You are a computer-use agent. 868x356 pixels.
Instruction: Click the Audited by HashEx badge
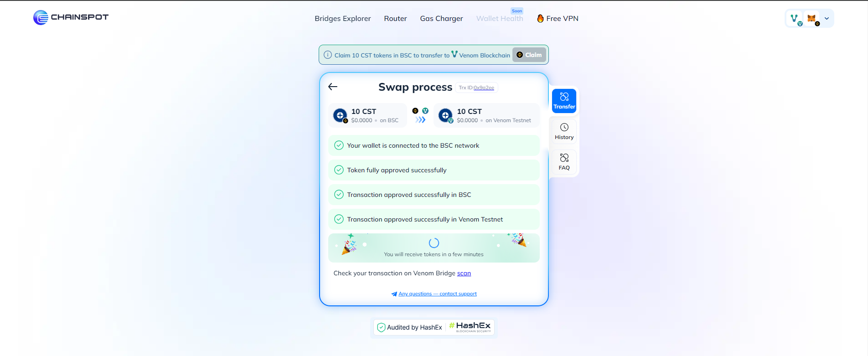(x=434, y=327)
